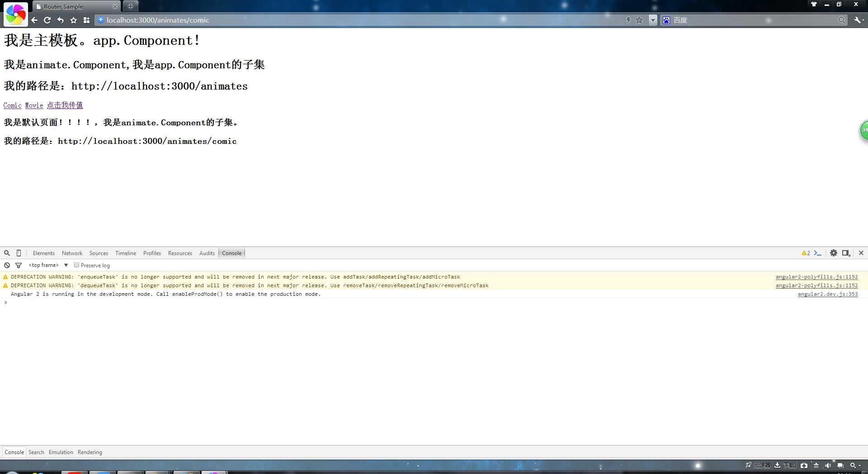The width and height of the screenshot is (868, 474).
Task: Click the undo/restore closed tab arrow
Action: (61, 20)
